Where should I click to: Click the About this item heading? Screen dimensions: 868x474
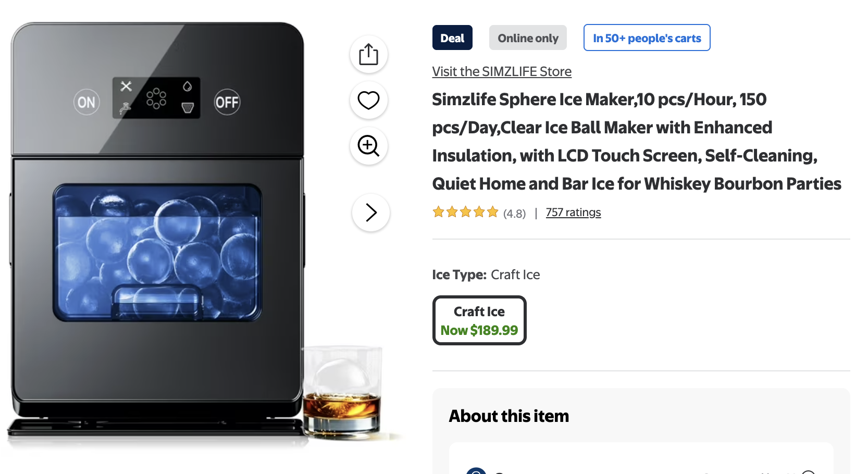click(509, 416)
